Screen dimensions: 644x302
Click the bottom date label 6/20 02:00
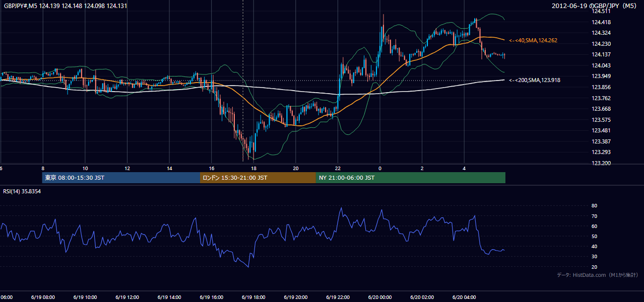point(422,297)
